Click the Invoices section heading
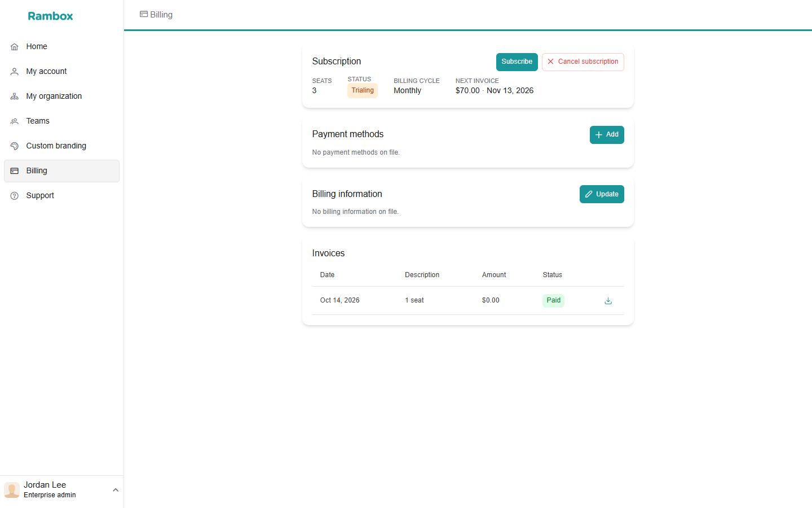812x508 pixels. [328, 253]
